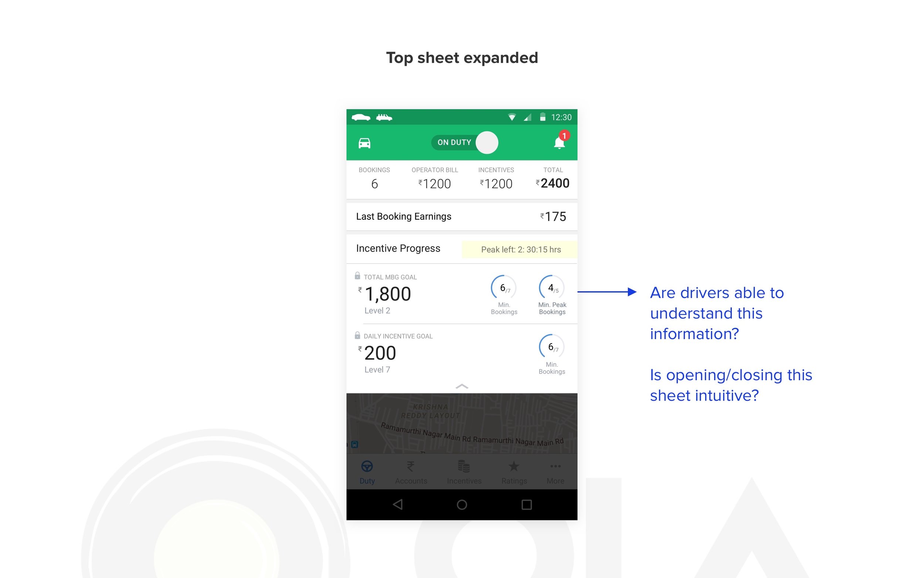Tap the ₹175 last booking amount

553,217
